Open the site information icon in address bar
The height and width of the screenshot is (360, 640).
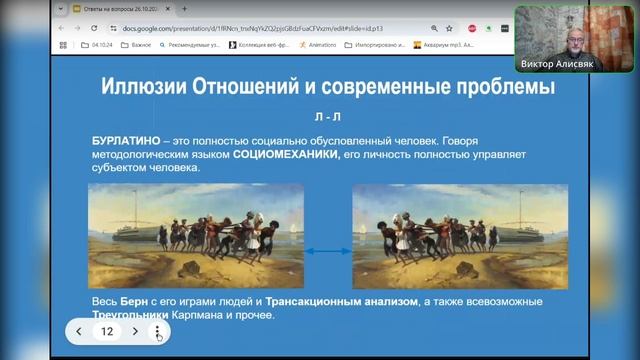pos(113,28)
